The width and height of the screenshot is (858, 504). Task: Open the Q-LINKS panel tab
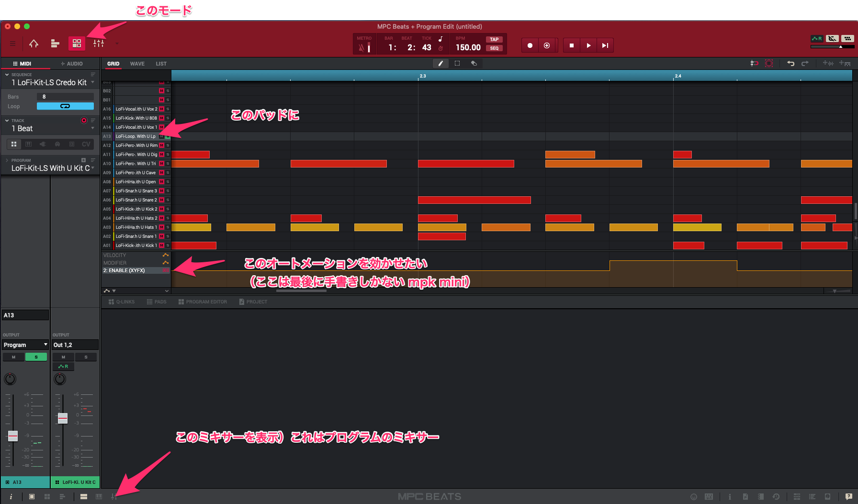pos(122,302)
